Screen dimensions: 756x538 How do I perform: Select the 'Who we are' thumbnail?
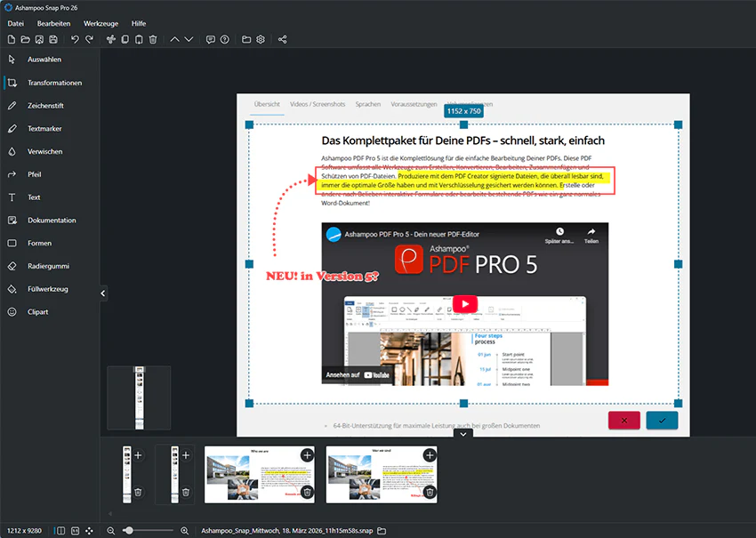point(260,474)
